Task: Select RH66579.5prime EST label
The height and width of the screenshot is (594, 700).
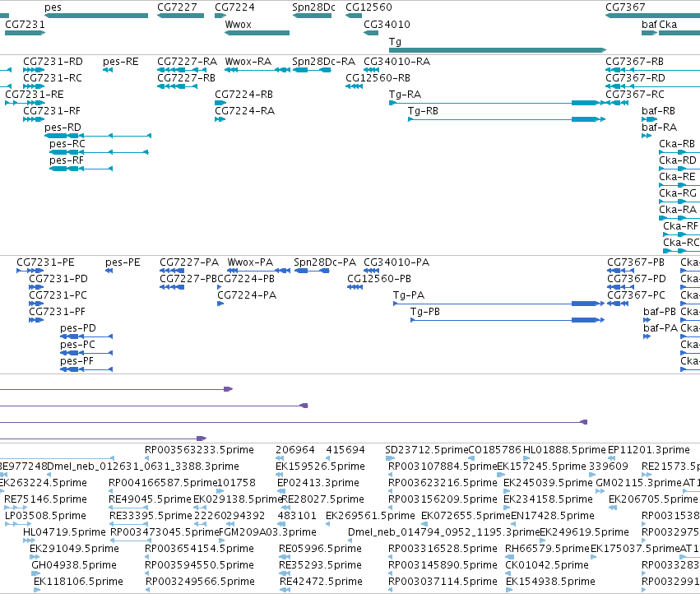Action: point(547,549)
